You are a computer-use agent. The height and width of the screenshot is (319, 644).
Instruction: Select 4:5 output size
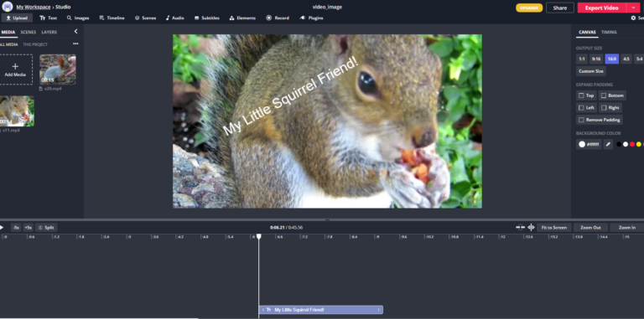(626, 59)
